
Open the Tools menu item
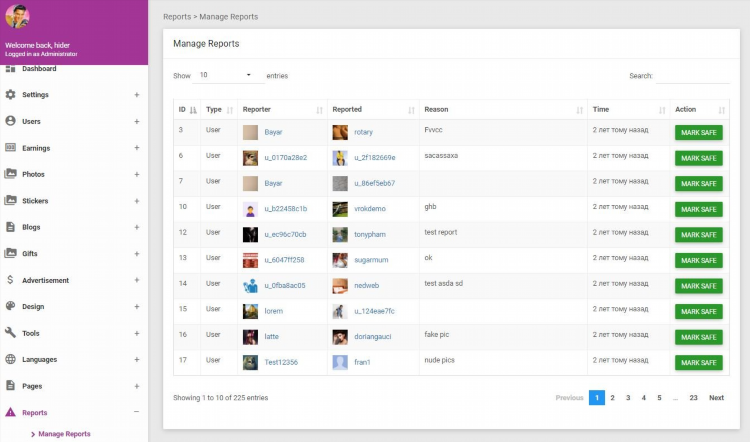coord(31,333)
